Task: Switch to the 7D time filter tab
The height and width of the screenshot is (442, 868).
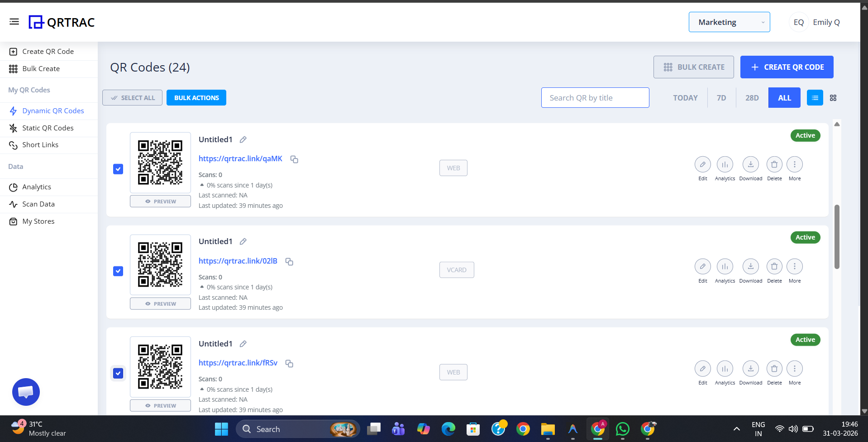Action: click(x=721, y=97)
